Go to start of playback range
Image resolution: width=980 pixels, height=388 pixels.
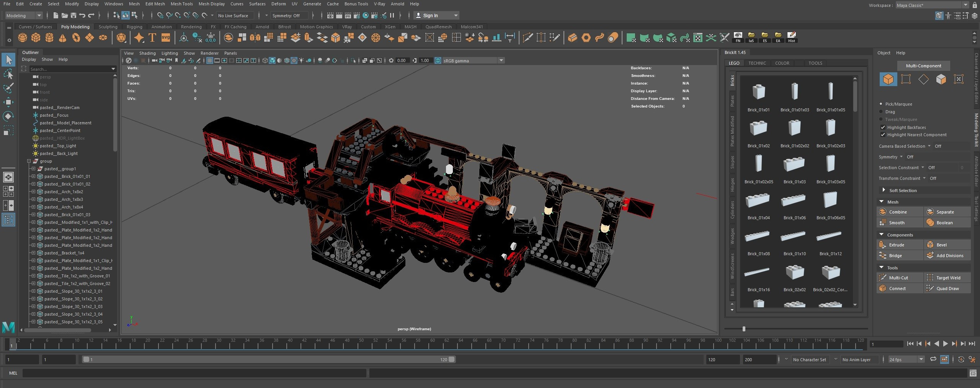click(x=910, y=344)
